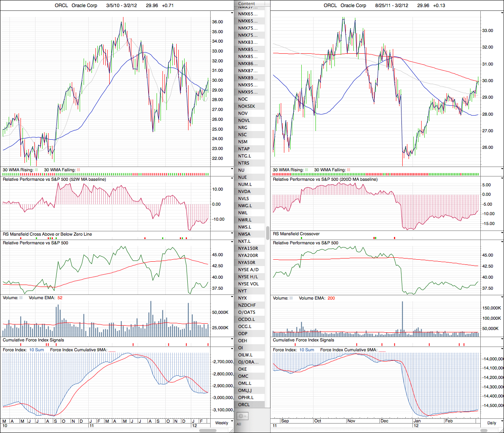
Task: Click the weekly Force Index 10 Sum label
Action: (37, 350)
